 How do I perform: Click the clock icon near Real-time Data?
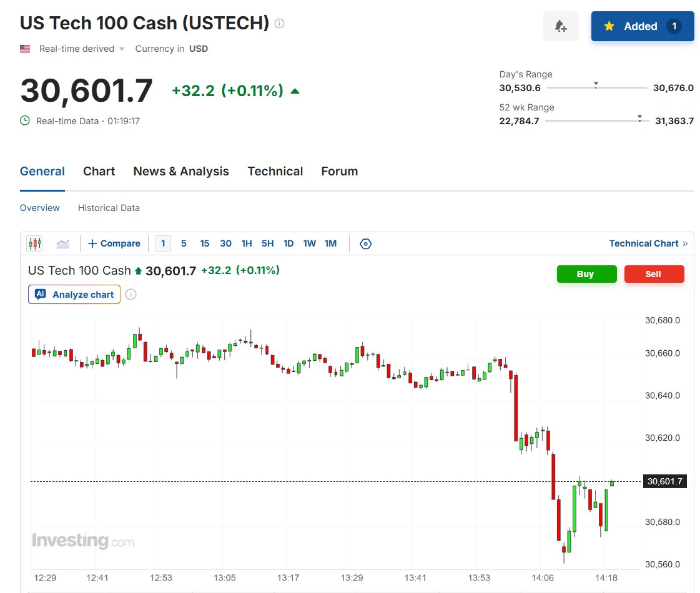click(x=25, y=120)
